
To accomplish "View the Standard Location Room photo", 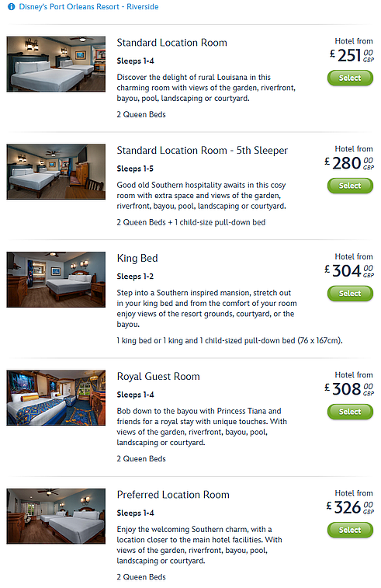I will 56,64.
